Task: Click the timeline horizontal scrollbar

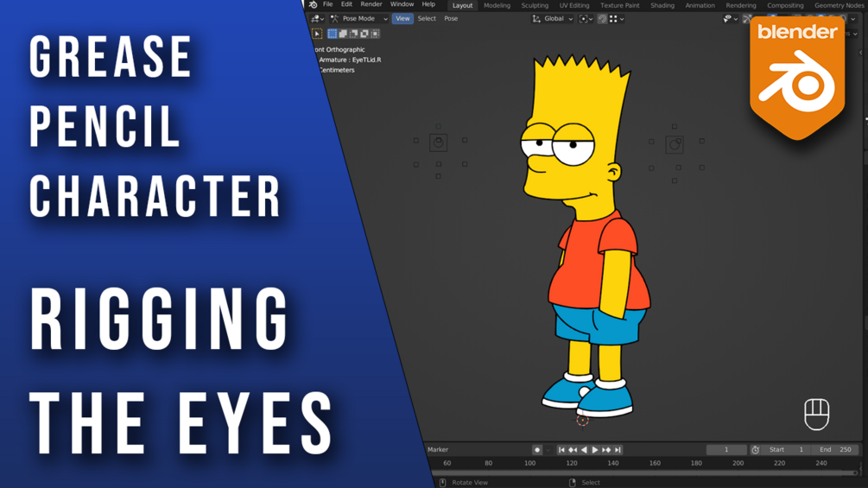Action: [x=643, y=473]
